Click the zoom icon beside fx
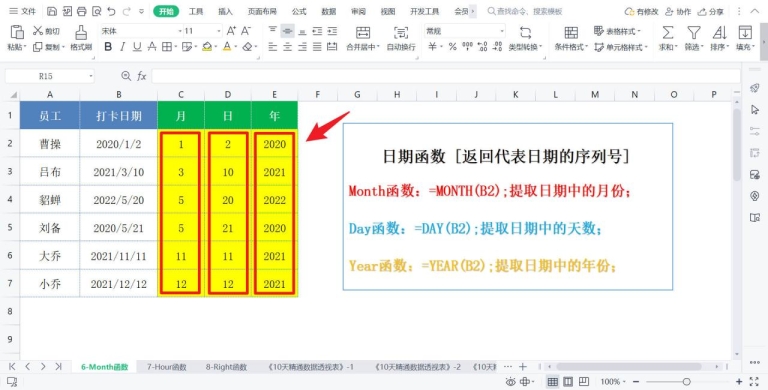 tap(126, 76)
